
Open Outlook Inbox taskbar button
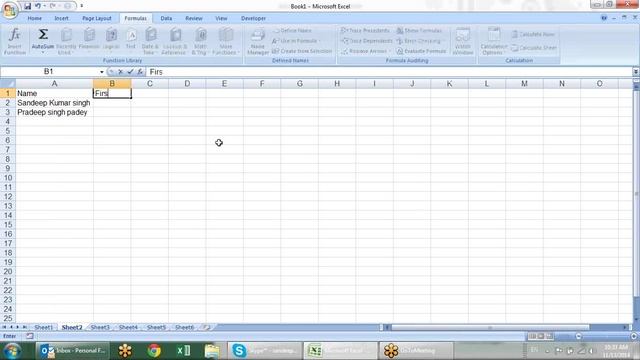click(x=73, y=351)
